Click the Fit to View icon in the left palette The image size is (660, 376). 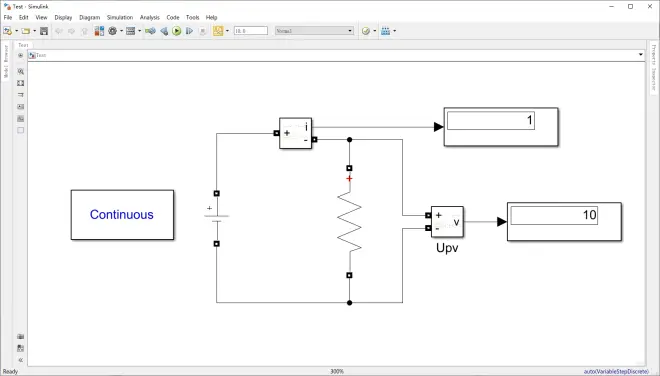21,83
